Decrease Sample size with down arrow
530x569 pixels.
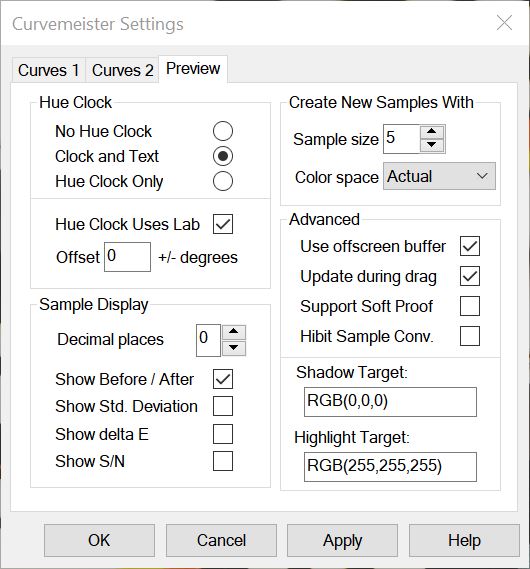pyautogui.click(x=432, y=145)
